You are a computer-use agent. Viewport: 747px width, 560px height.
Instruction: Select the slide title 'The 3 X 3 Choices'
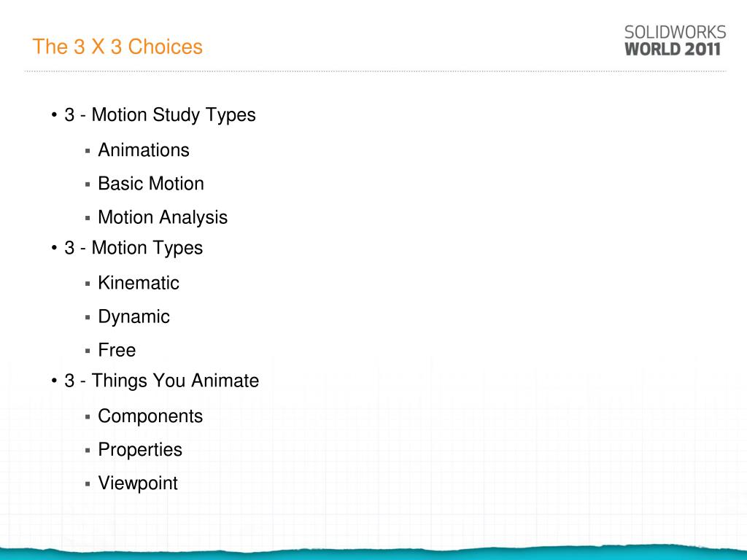117,47
